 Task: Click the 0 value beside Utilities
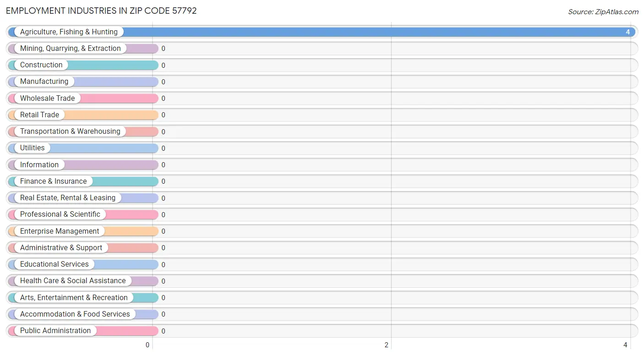(163, 148)
